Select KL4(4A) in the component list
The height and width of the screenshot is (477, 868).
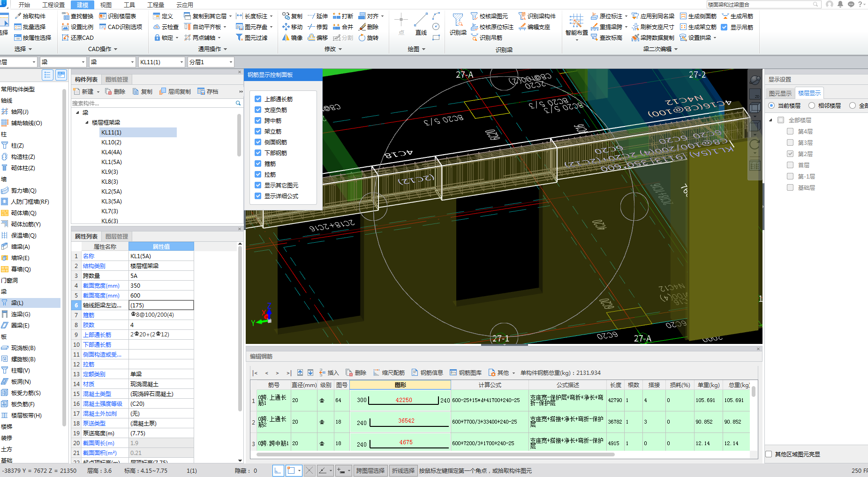[x=112, y=152]
